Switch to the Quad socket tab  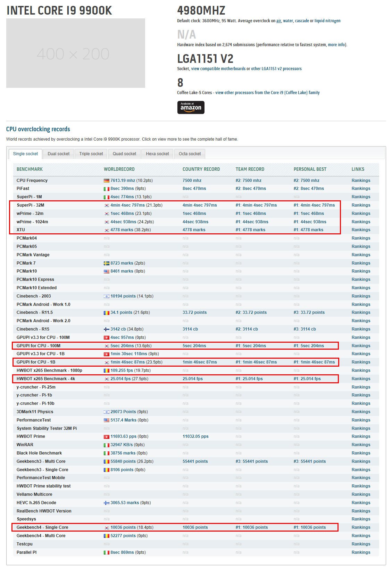pos(124,154)
